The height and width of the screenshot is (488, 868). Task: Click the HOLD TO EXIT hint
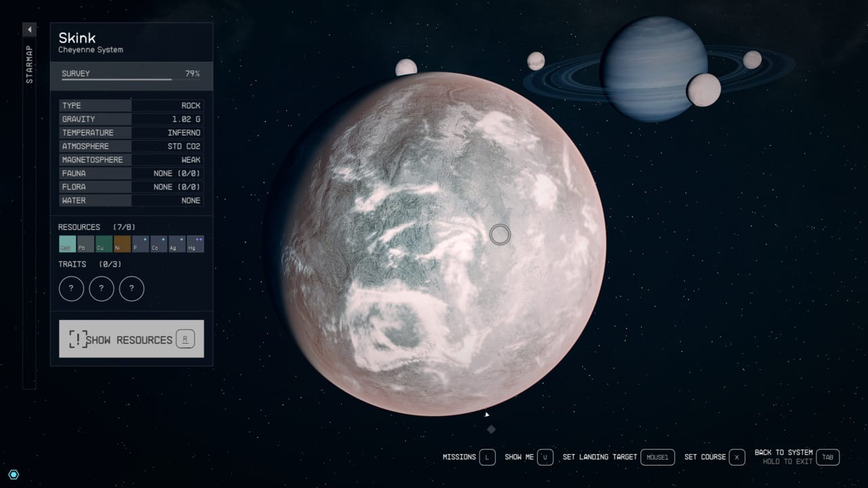788,462
